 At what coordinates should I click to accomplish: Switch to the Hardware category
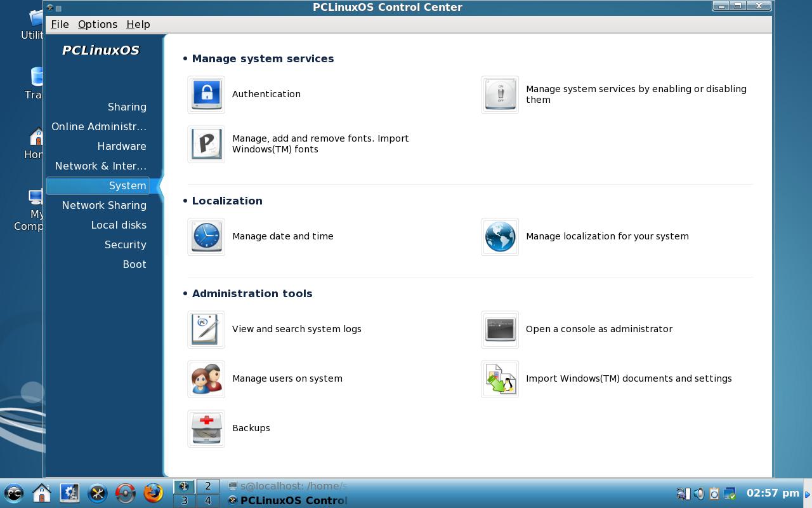(122, 146)
